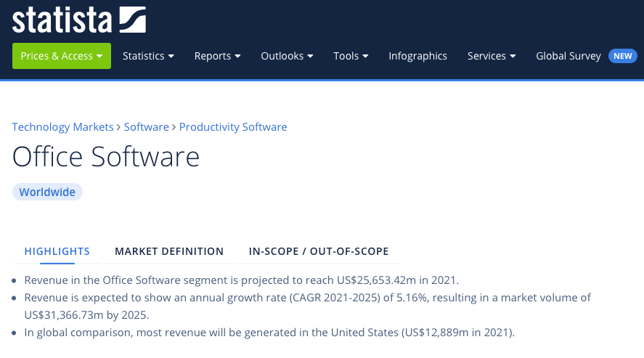Open the In-Scope / Out-of-Scope tab
The height and width of the screenshot is (358, 644).
pyautogui.click(x=319, y=251)
